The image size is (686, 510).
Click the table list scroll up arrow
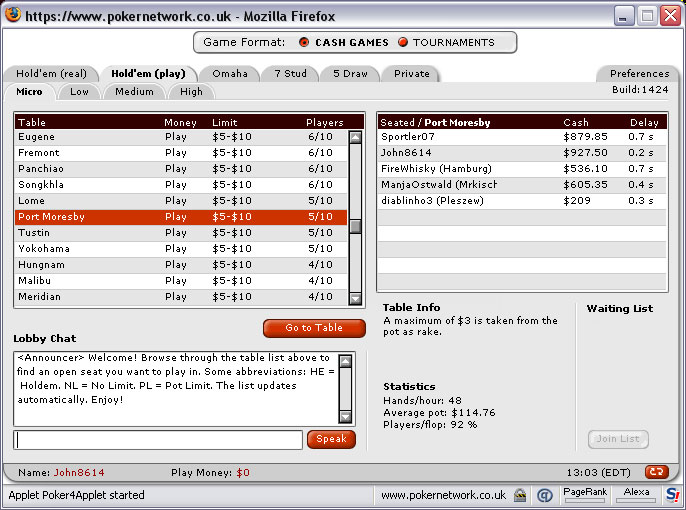[355, 137]
